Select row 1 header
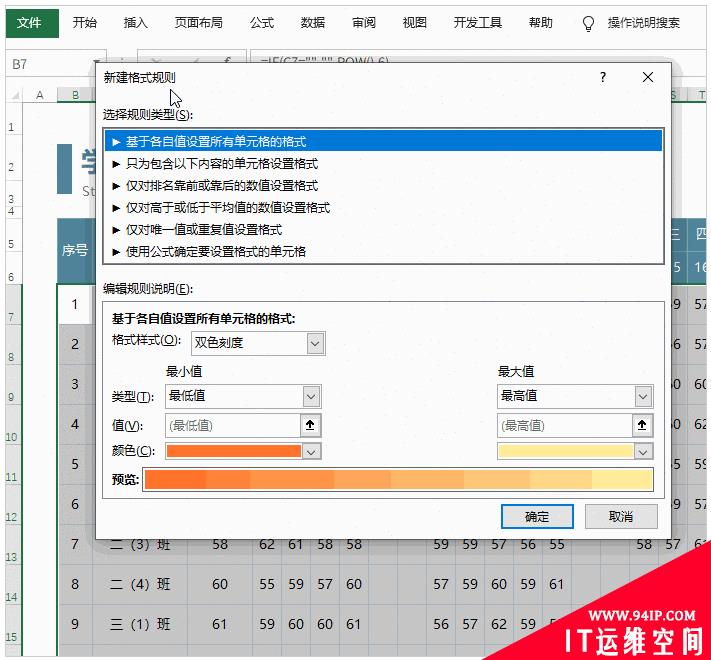Screen dimensions: 711x660 pyautogui.click(x=13, y=119)
